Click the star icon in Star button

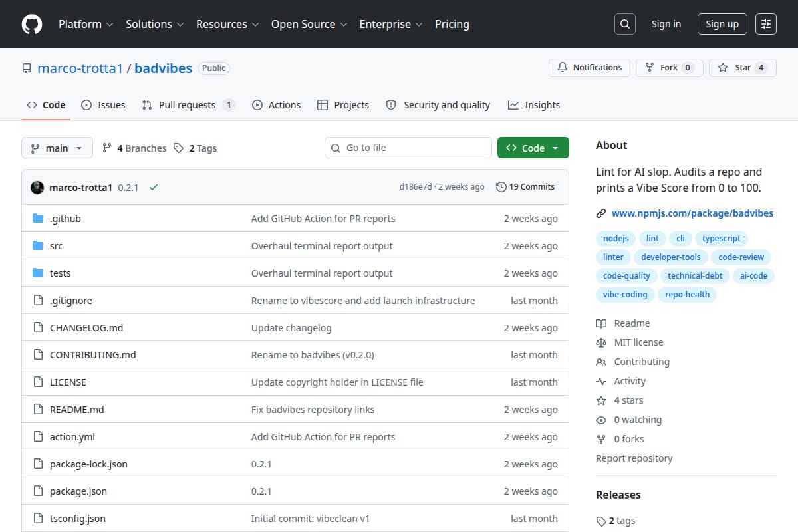(723, 68)
